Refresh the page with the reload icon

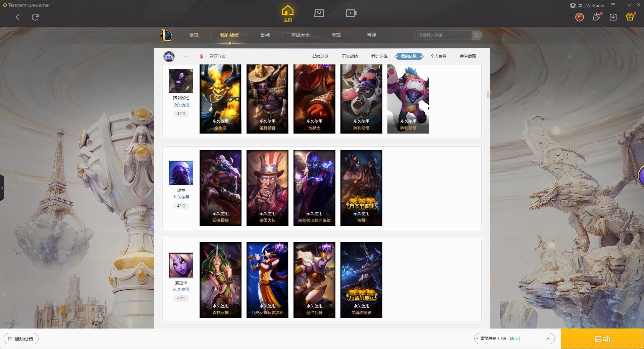click(x=35, y=17)
